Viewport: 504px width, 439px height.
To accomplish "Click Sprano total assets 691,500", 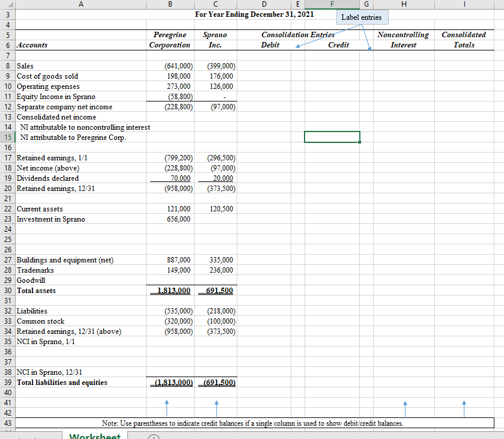I will [219, 291].
